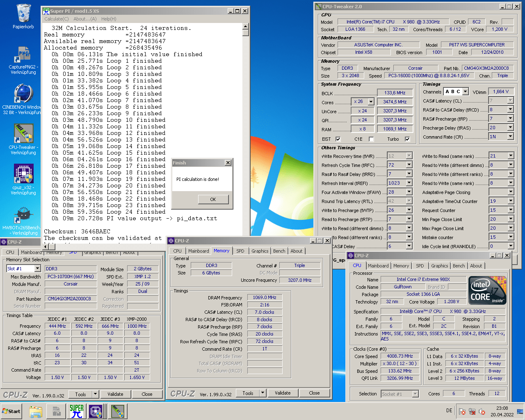Switch to Mainboard tab in right CPU-Z
The width and height of the screenshot is (525, 420).
pos(378,266)
